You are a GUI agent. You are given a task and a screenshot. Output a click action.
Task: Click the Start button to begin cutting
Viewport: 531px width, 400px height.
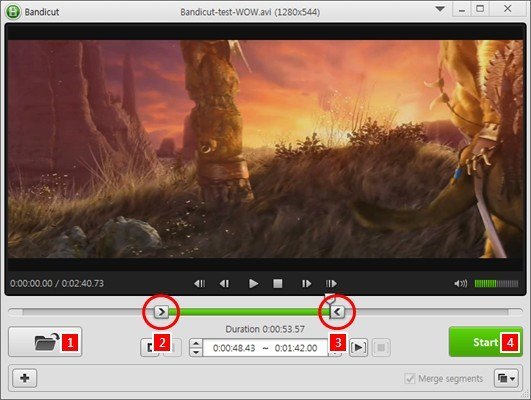click(x=486, y=342)
